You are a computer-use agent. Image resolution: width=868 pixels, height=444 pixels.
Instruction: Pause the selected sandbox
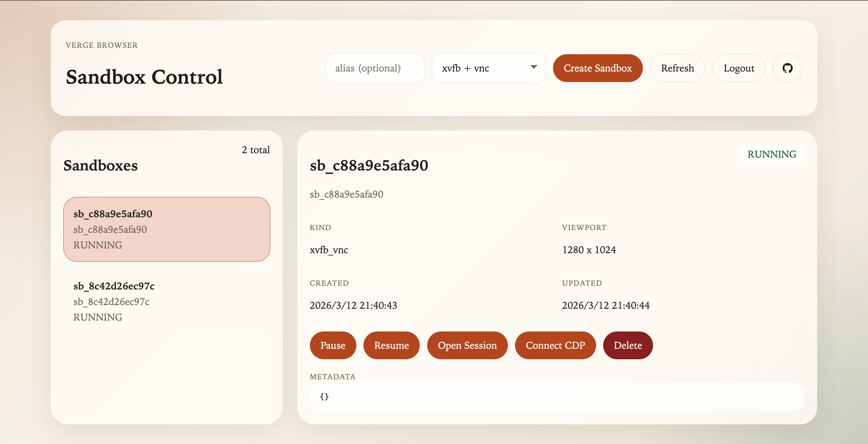click(x=333, y=345)
